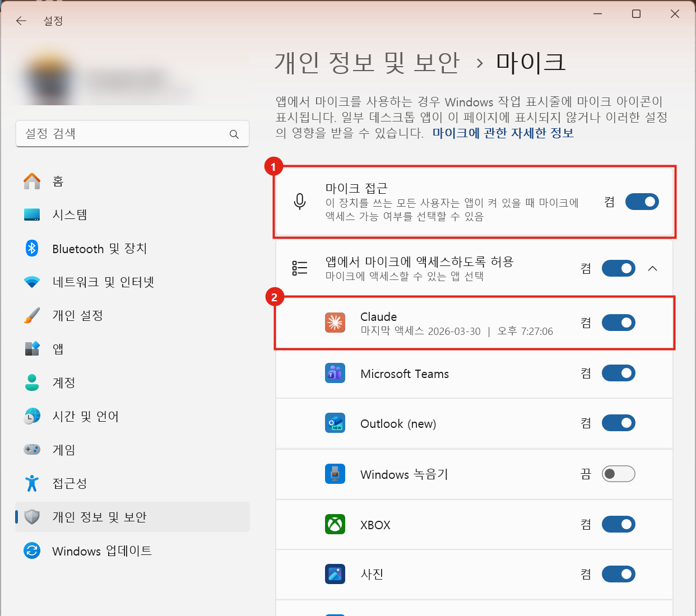Click the Claude app icon
The height and width of the screenshot is (616, 696).
tap(335, 323)
